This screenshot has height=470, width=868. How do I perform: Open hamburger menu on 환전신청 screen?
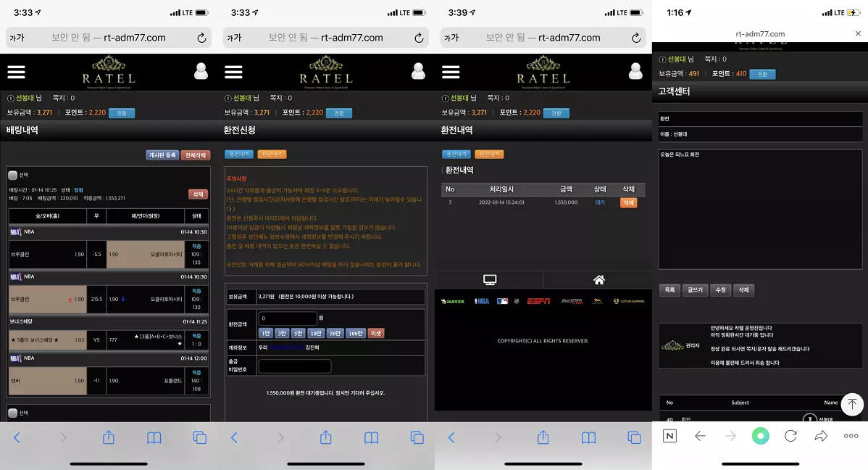[x=233, y=72]
